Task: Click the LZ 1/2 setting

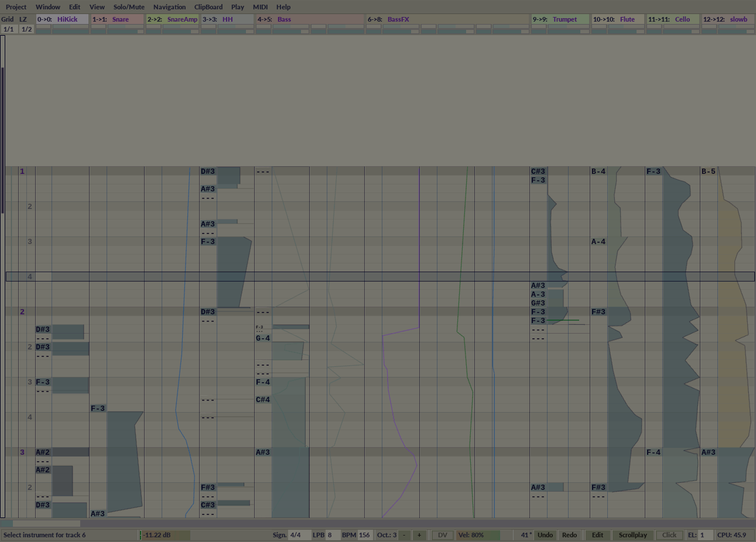Action: (x=26, y=29)
